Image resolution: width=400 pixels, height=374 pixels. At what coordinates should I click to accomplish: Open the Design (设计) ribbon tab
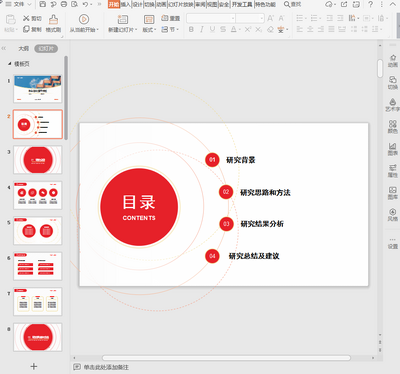click(137, 4)
